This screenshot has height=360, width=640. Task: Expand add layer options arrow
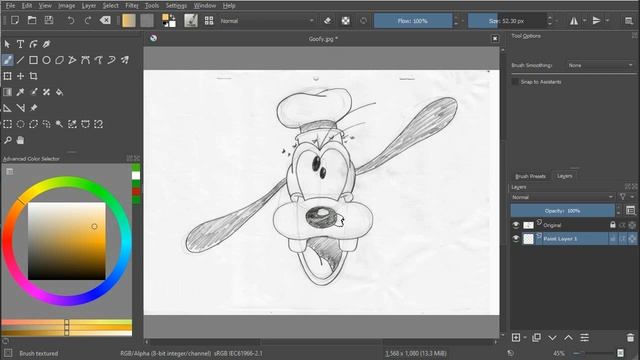pos(525,338)
